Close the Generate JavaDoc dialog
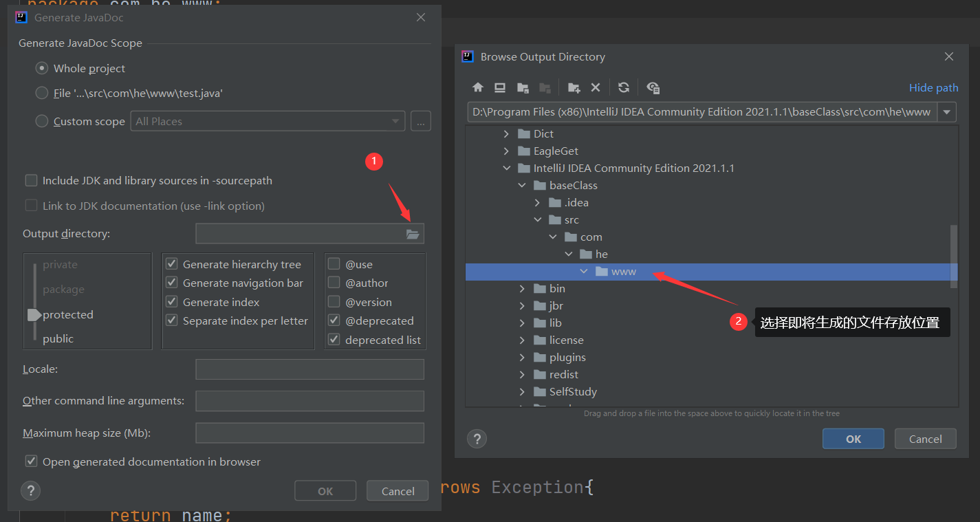This screenshot has height=522, width=980. tap(421, 17)
